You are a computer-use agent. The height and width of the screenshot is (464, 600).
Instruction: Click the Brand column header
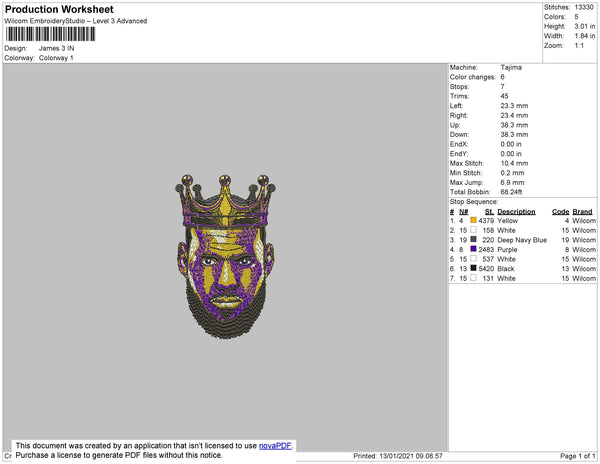pyautogui.click(x=584, y=212)
